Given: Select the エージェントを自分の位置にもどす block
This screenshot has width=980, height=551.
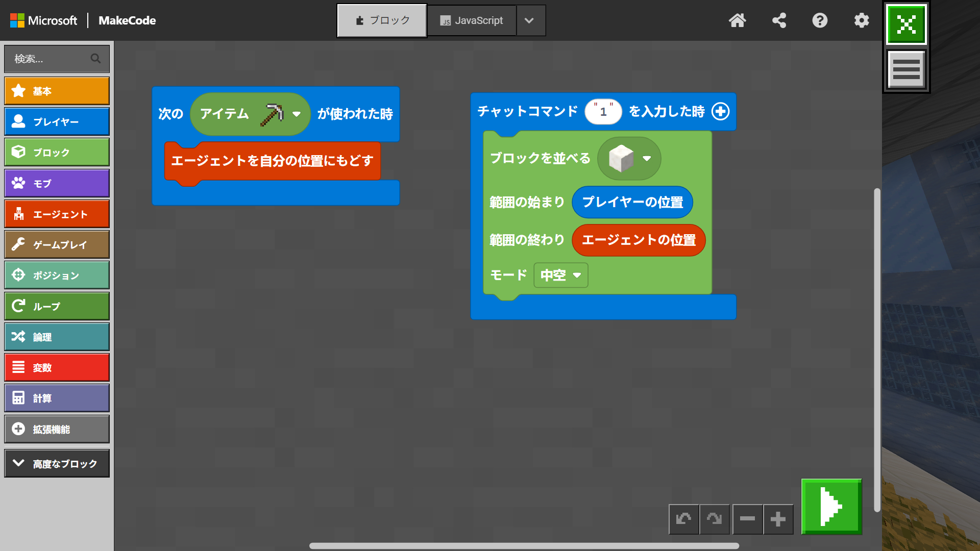Looking at the screenshot, I should pos(272,161).
